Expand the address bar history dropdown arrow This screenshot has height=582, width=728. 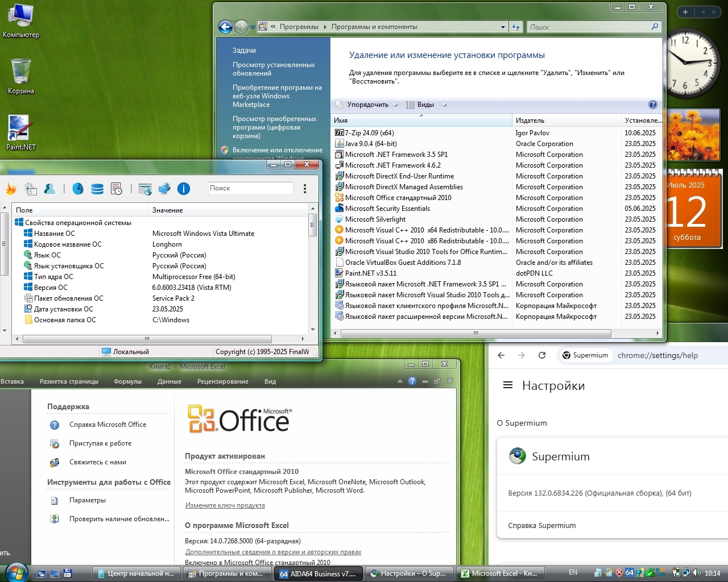pyautogui.click(x=503, y=27)
